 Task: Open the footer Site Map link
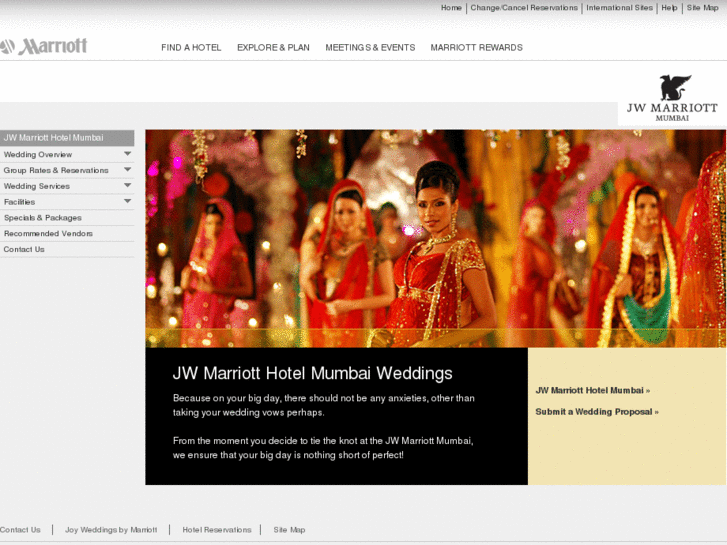pyautogui.click(x=289, y=530)
